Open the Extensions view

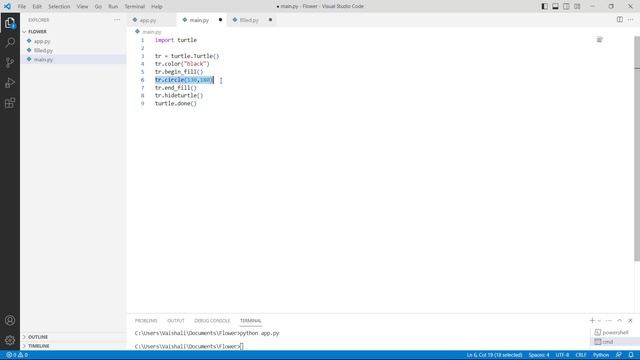(10, 102)
